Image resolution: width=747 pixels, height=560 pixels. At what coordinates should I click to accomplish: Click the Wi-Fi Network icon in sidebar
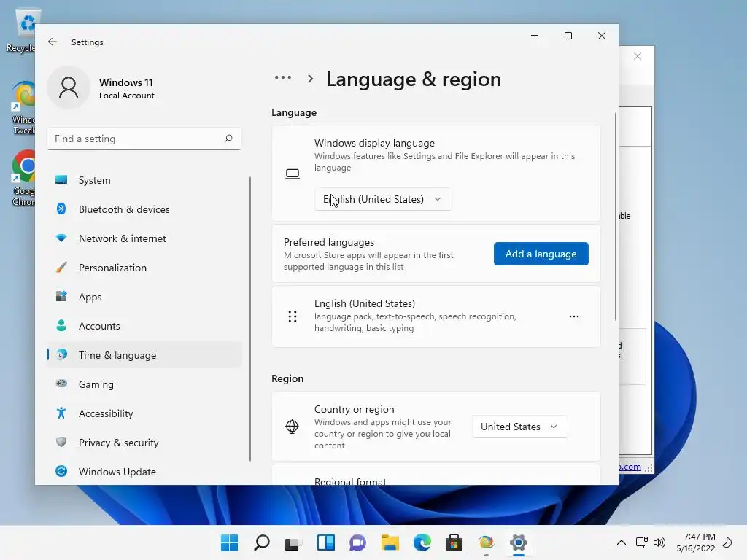61,238
